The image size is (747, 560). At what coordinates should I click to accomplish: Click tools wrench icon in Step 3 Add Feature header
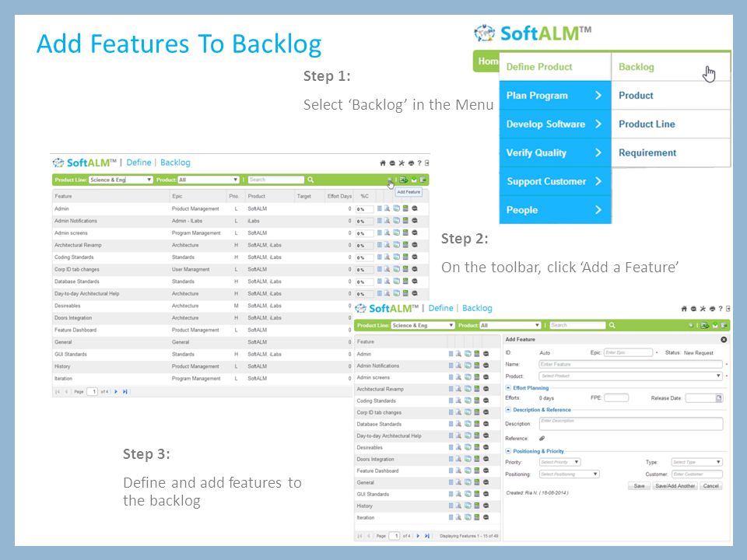click(x=703, y=309)
